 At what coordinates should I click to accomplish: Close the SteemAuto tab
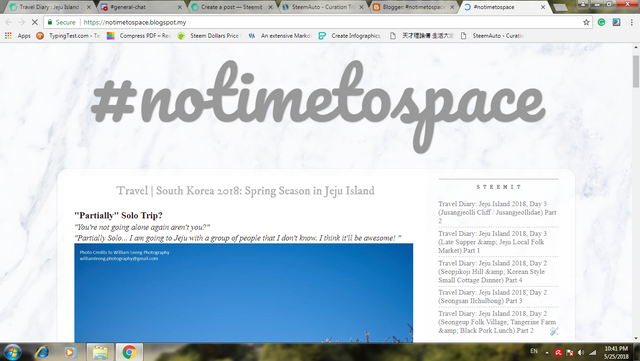pyautogui.click(x=361, y=7)
